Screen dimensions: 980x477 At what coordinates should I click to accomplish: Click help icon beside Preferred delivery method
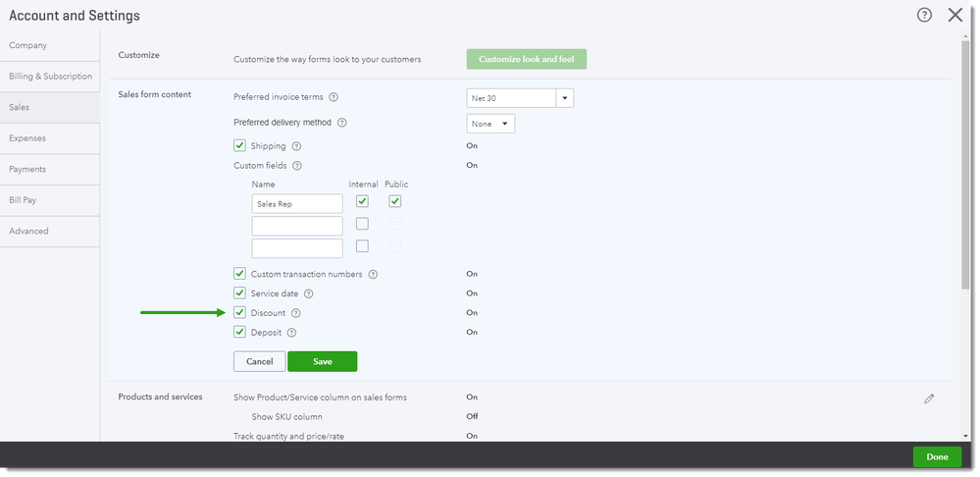click(x=342, y=123)
